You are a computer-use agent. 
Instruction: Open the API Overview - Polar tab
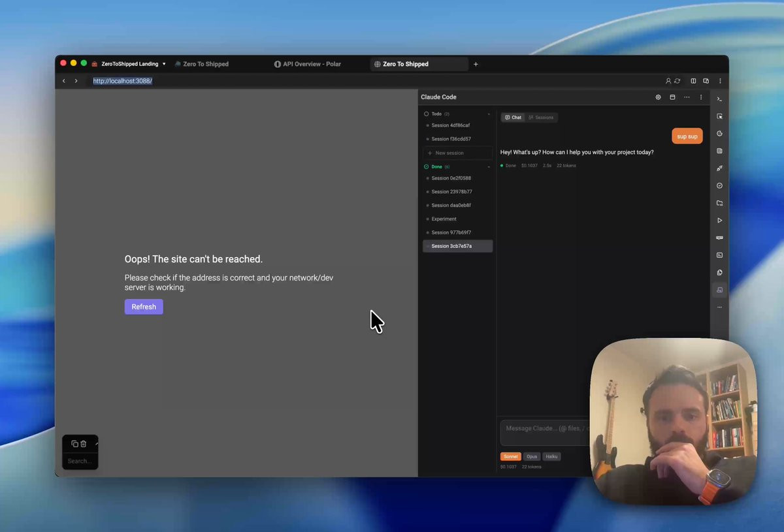(308, 64)
